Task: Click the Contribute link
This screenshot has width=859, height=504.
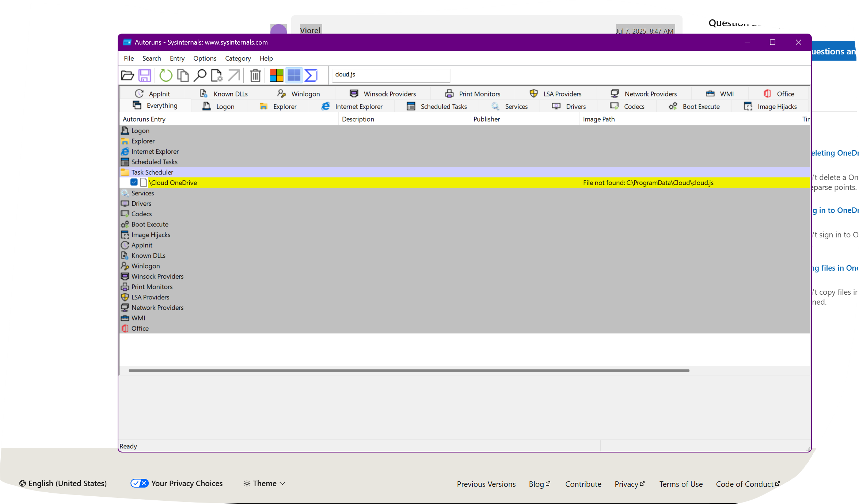Action: click(x=583, y=484)
